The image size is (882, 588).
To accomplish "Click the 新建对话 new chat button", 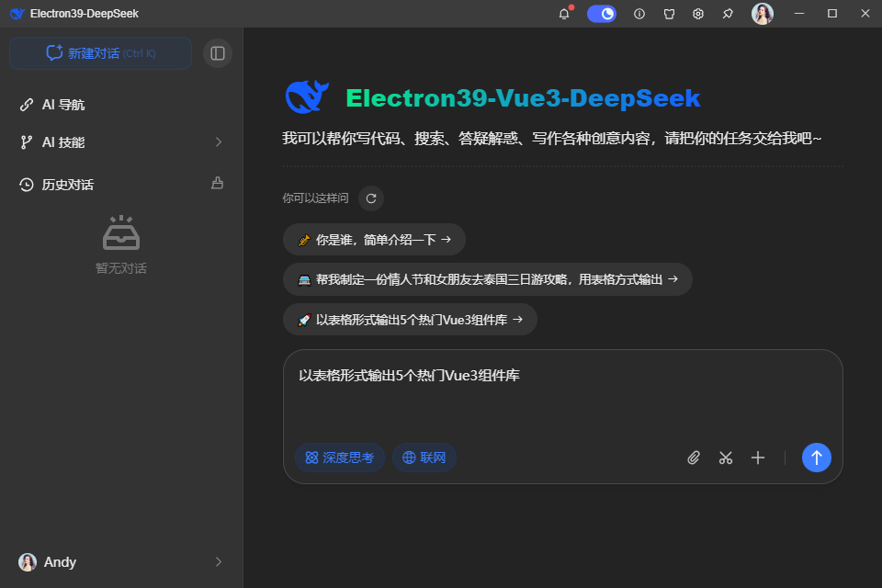I will pyautogui.click(x=99, y=53).
